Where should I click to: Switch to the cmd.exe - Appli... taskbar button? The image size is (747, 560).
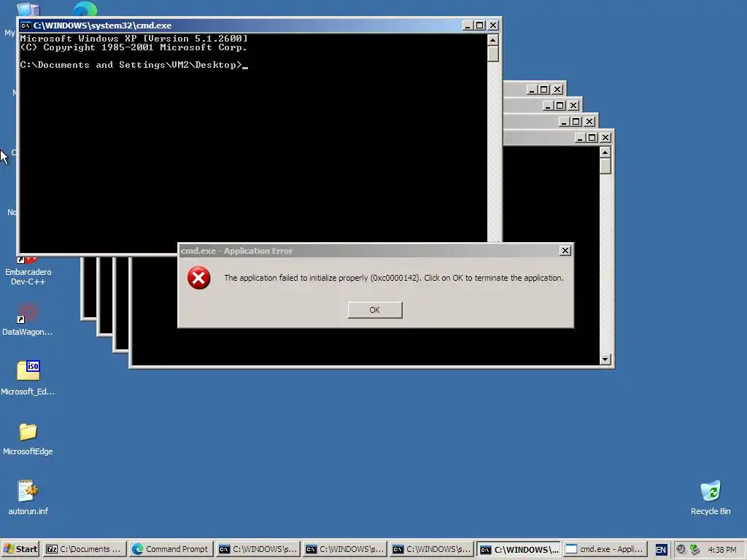point(605,549)
